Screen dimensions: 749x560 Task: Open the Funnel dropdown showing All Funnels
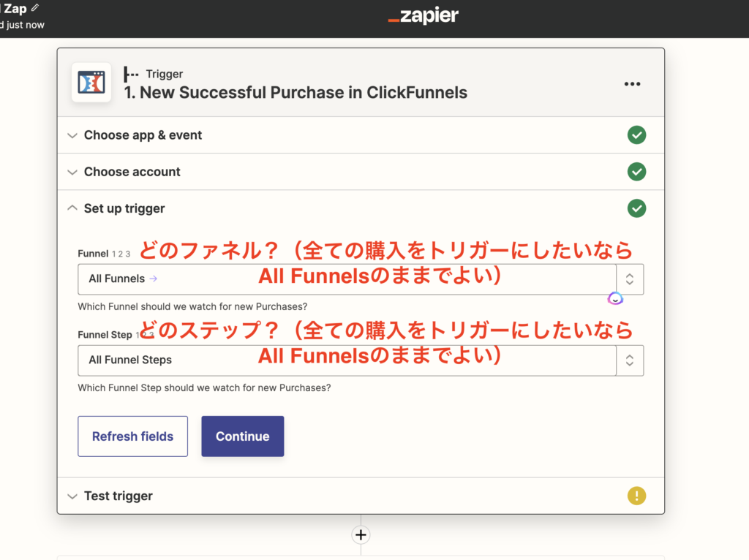tap(361, 279)
